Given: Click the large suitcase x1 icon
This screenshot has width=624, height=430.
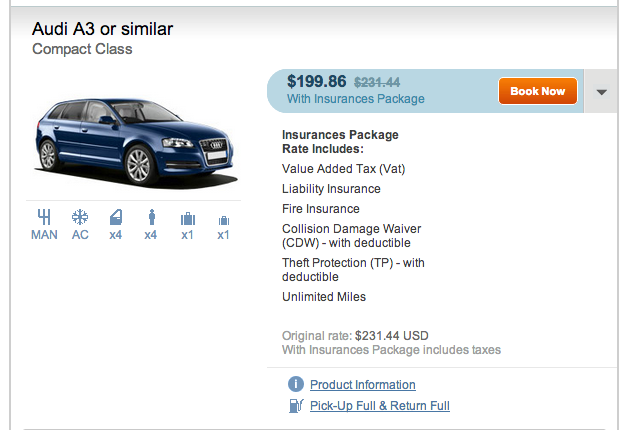Looking at the screenshot, I should 188,218.
